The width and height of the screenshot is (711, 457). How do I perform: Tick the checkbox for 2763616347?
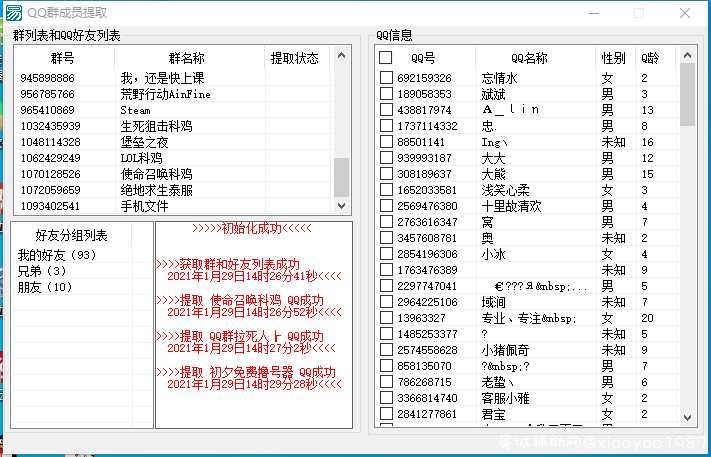click(386, 222)
